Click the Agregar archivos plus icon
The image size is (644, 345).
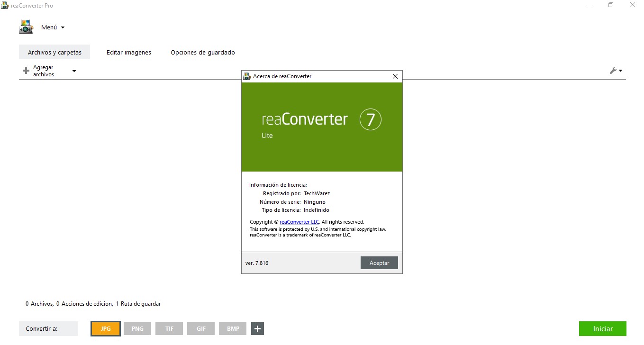[x=26, y=70]
